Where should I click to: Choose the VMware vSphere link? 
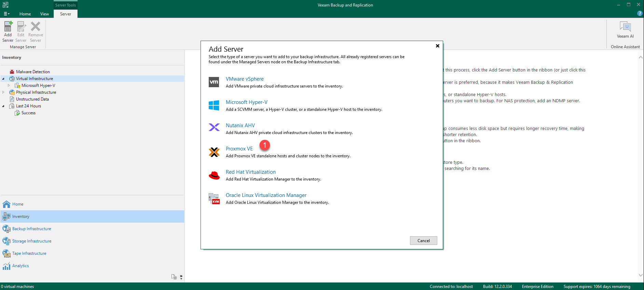(x=245, y=79)
